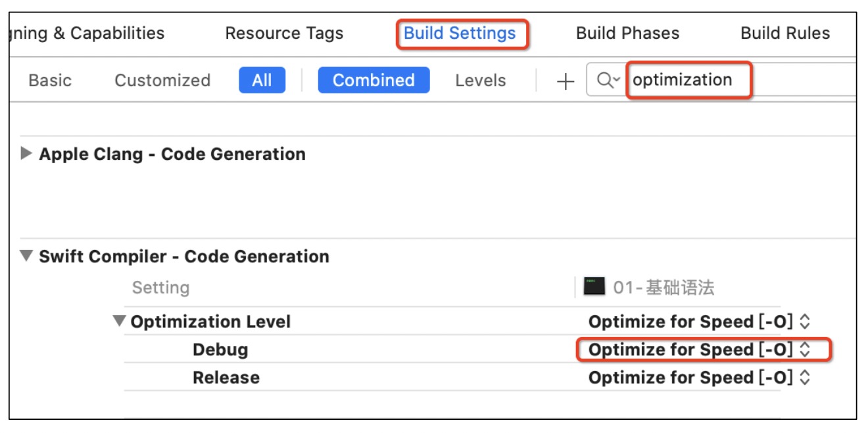The width and height of the screenshot is (868, 433).
Task: Open Debug Optimize for Speed dropdown
Action: (690, 350)
